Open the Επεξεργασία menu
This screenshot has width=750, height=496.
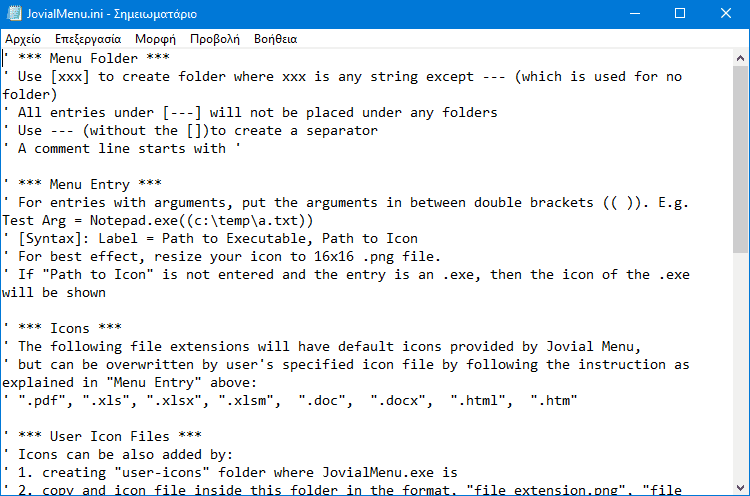coord(88,39)
